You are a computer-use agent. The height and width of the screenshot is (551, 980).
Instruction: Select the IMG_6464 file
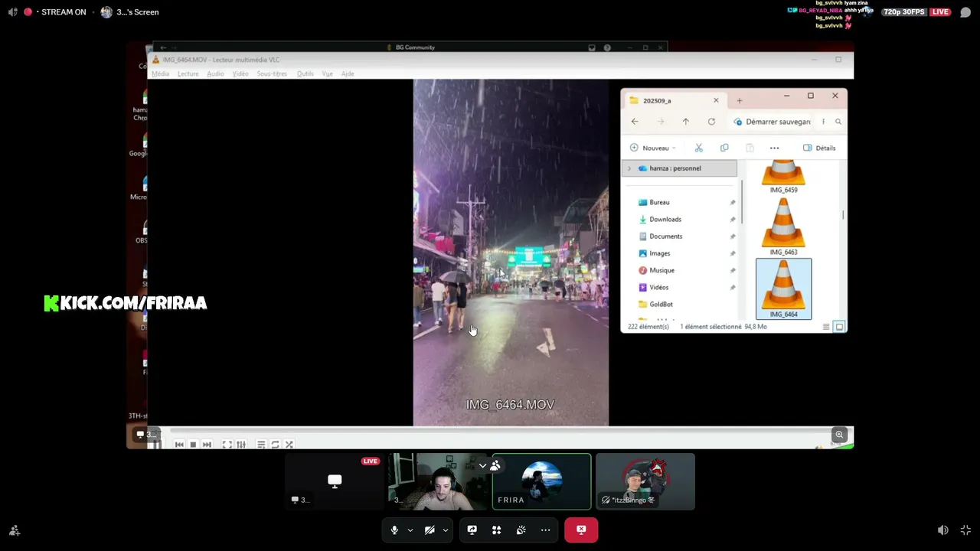click(783, 289)
